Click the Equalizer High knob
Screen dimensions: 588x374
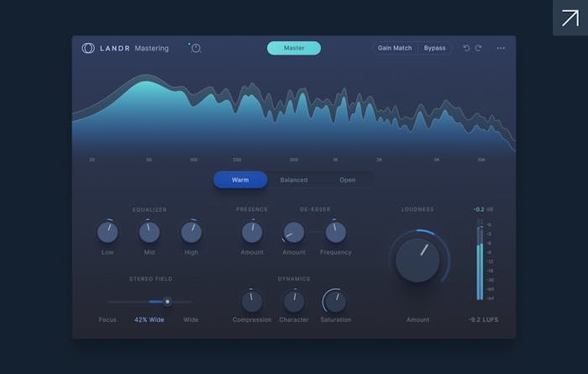click(192, 232)
